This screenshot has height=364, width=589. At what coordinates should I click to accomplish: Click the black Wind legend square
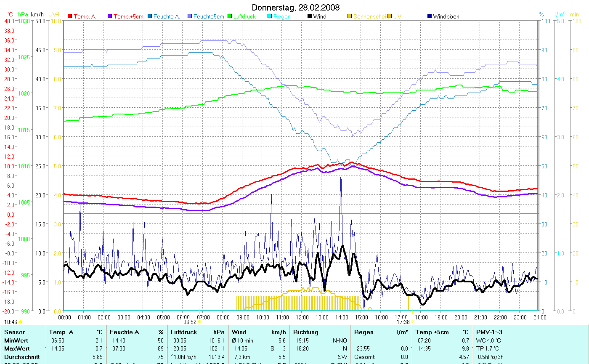coord(310,16)
